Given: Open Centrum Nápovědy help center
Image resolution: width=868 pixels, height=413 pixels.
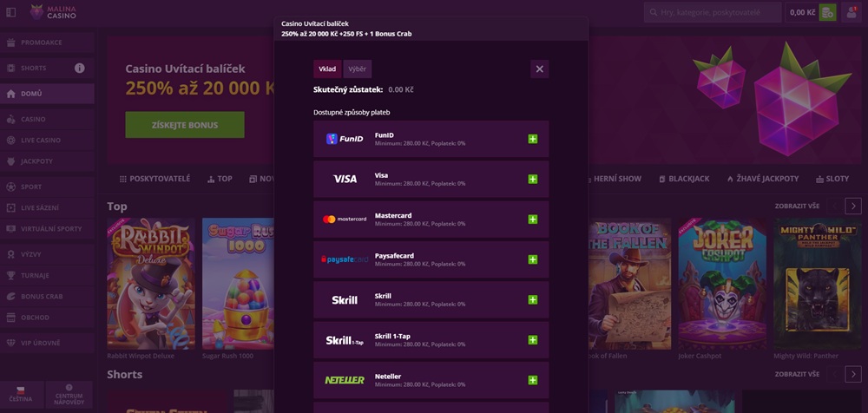Looking at the screenshot, I should tap(69, 395).
